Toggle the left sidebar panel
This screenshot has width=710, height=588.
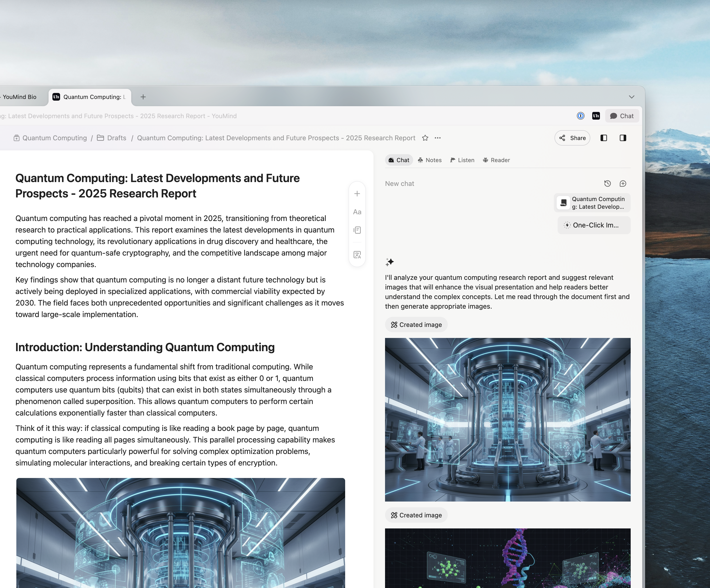tap(604, 138)
